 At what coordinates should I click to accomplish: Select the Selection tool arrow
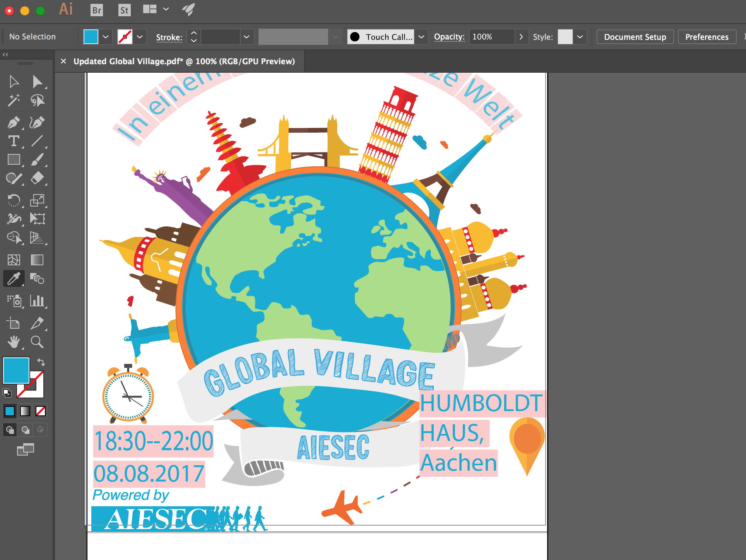click(14, 82)
